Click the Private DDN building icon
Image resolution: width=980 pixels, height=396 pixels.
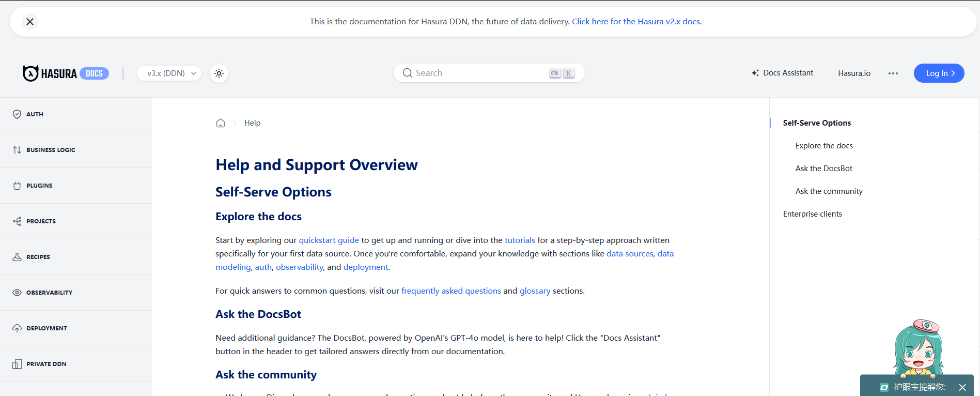click(17, 364)
